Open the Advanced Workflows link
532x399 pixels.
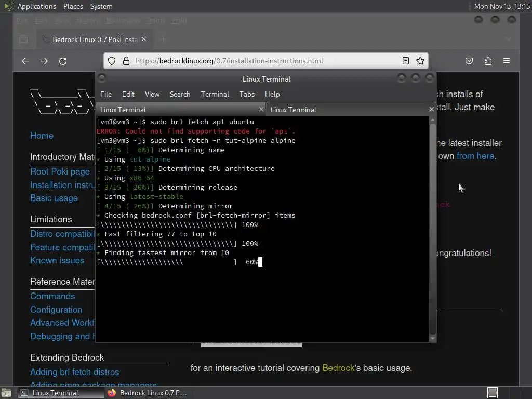[62, 323]
